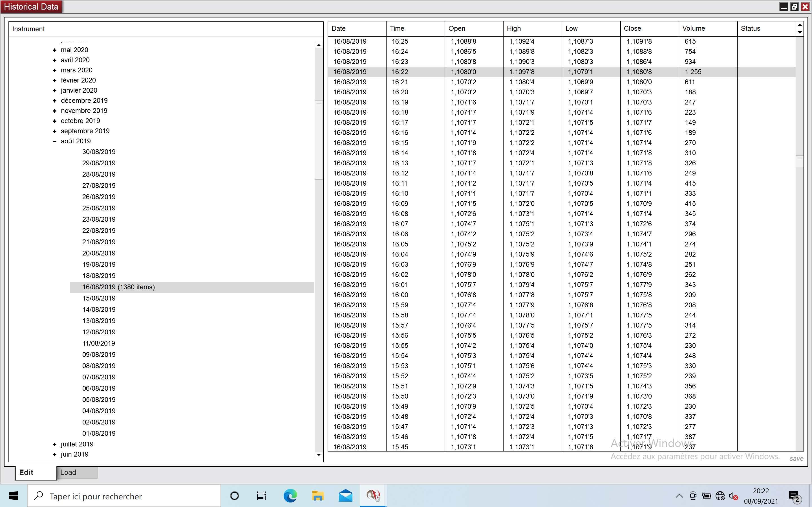812x507 pixels.
Task: Click the save link
Action: pyautogui.click(x=796, y=458)
